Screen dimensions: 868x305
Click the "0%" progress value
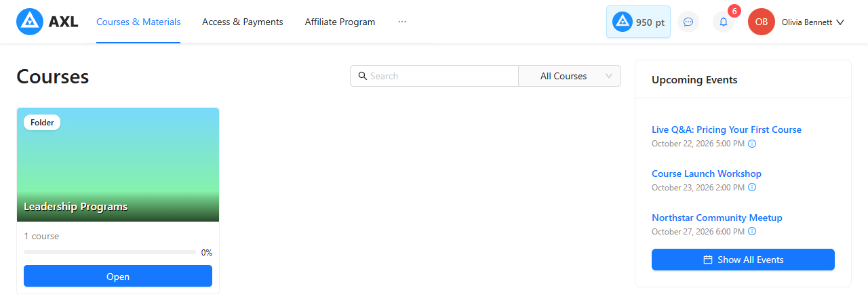click(207, 252)
